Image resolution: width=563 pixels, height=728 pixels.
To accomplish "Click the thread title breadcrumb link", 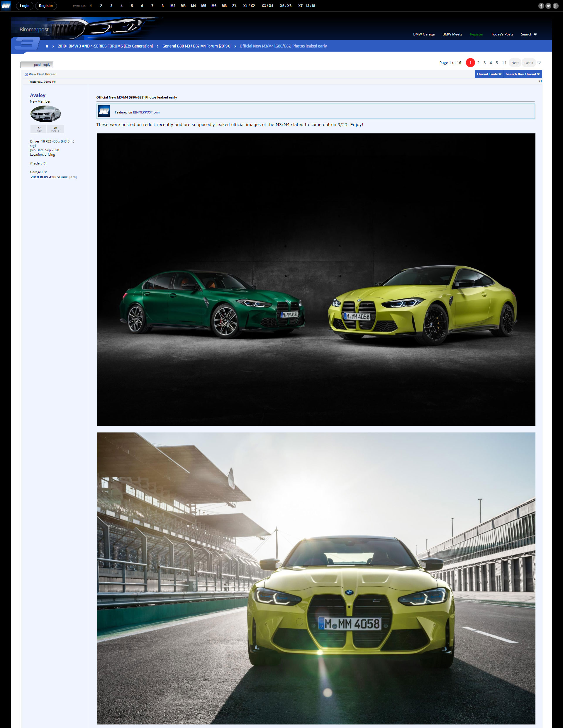I will point(283,46).
